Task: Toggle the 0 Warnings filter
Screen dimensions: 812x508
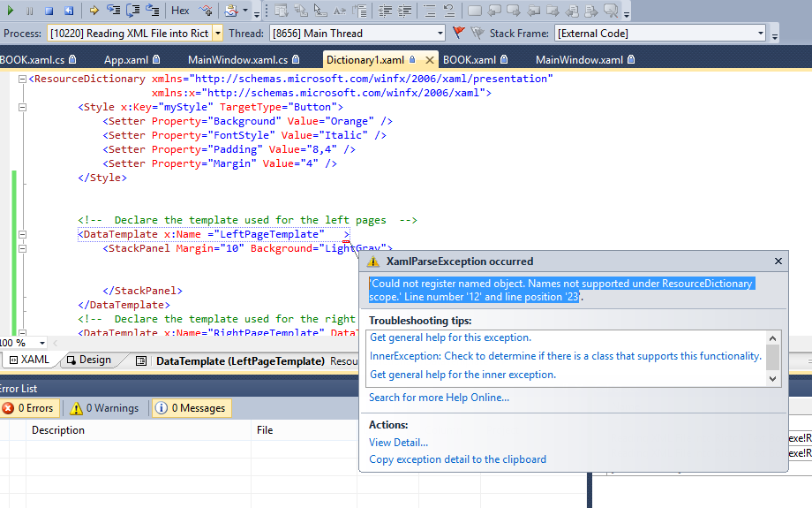Action: 105,408
